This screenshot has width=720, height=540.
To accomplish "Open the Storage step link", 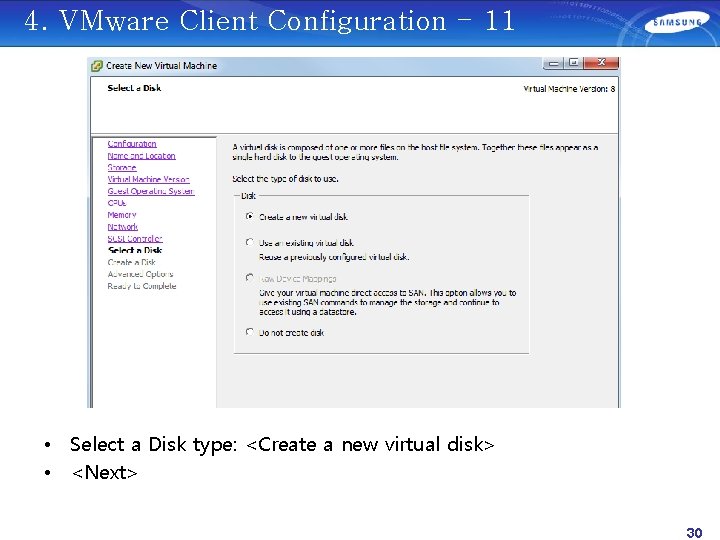I will (x=122, y=168).
